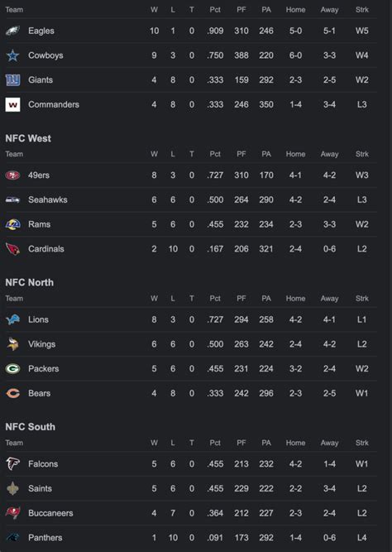Click the Strk column header in NFC West
The width and height of the screenshot is (392, 552).
361,154
